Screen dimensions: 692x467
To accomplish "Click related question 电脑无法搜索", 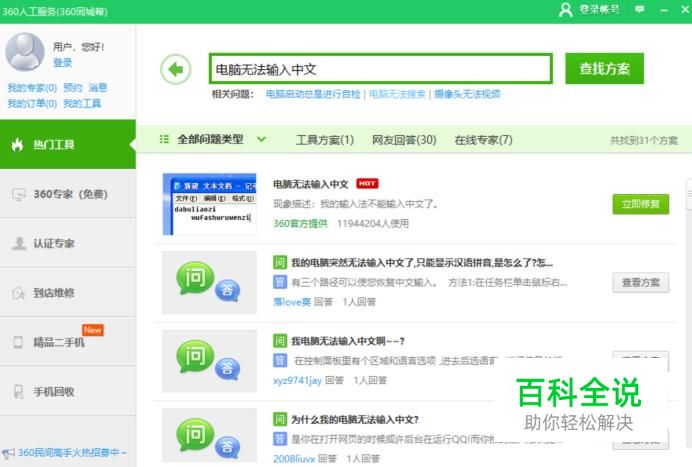I will 397,94.
